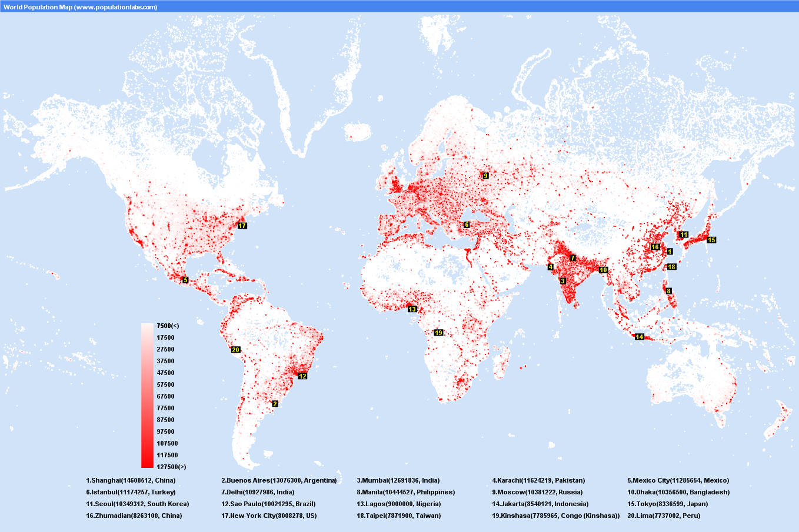Click legend value 7500(<)
Image resolution: width=799 pixels, height=532 pixels.
[168, 326]
